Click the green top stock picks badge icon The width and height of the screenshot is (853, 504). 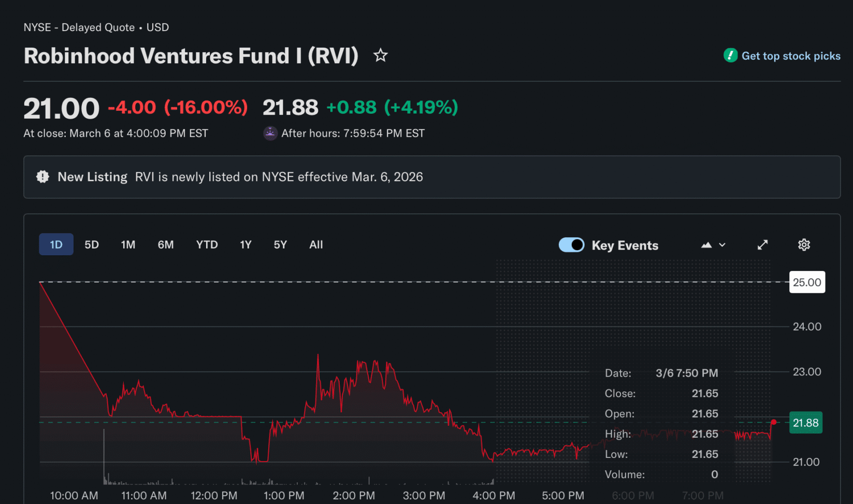point(730,55)
